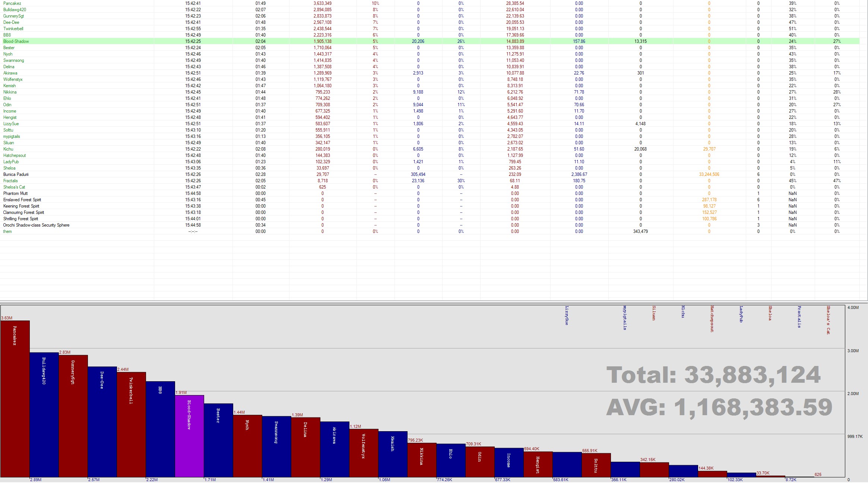The height and width of the screenshot is (483, 868).
Task: Select the highlighted Blood-Shadow table row
Action: point(16,41)
